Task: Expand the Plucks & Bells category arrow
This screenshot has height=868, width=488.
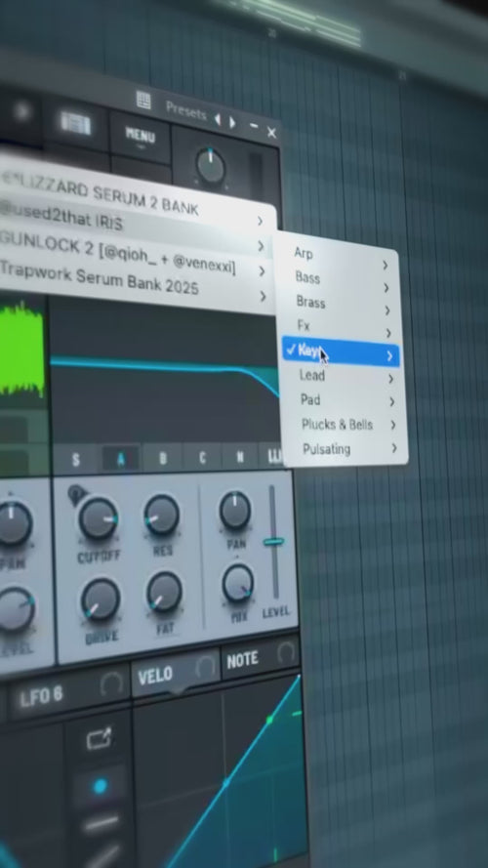Action: [393, 425]
